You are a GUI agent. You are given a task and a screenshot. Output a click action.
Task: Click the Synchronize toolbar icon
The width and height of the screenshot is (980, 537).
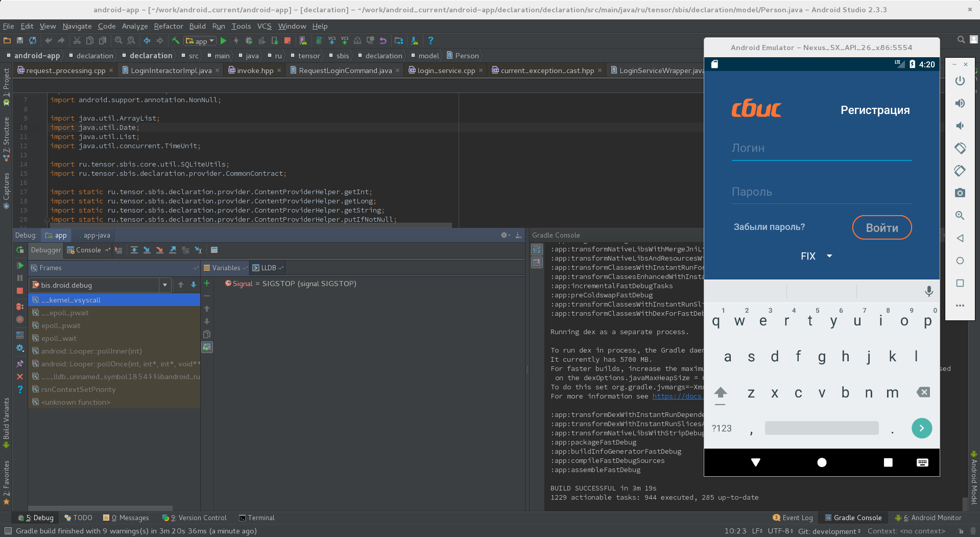tap(33, 40)
